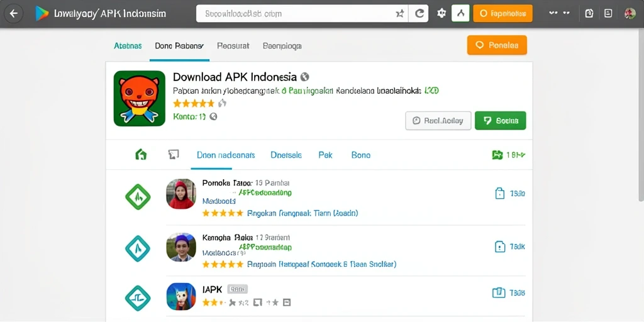Screen dimensions: 644x322
Task: Click the Kento: 13 green label
Action: pos(189,116)
